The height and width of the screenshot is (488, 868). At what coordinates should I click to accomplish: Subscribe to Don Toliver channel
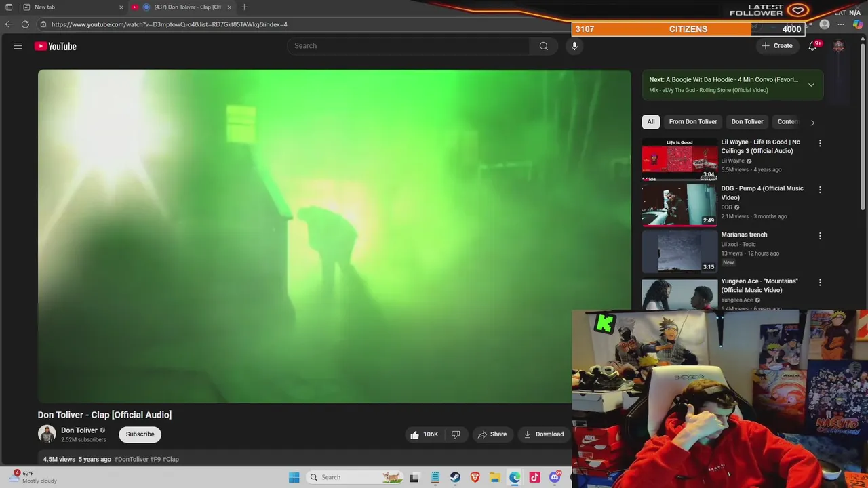tap(140, 434)
